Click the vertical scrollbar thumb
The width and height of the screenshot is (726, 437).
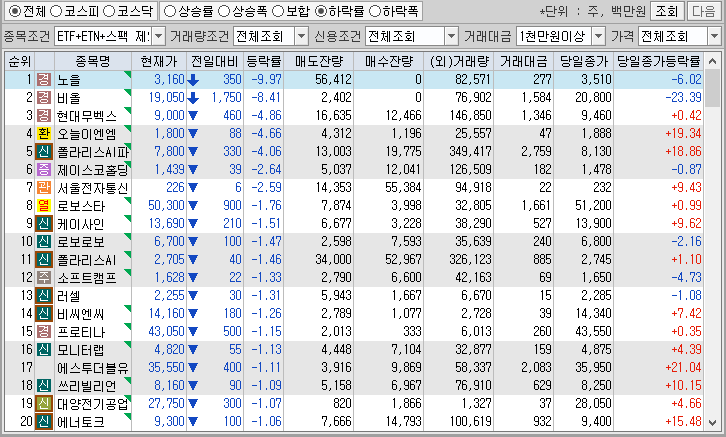pyautogui.click(x=713, y=89)
